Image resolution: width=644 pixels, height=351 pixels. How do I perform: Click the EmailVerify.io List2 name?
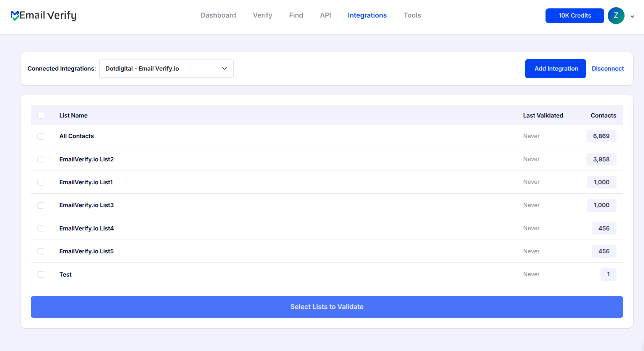coord(87,159)
